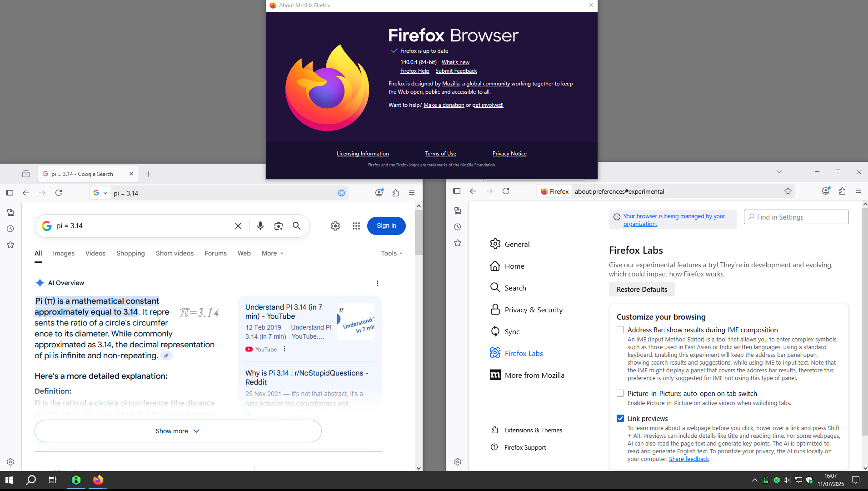The height and width of the screenshot is (491, 868).
Task: Open synced tabs sidebar icon in left window
Action: click(x=10, y=212)
